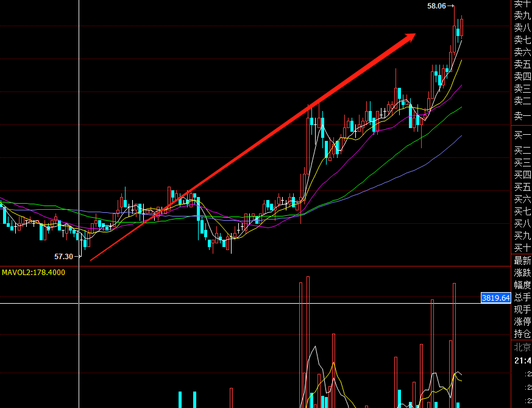Click the 58.06 high price marker

[437, 5]
